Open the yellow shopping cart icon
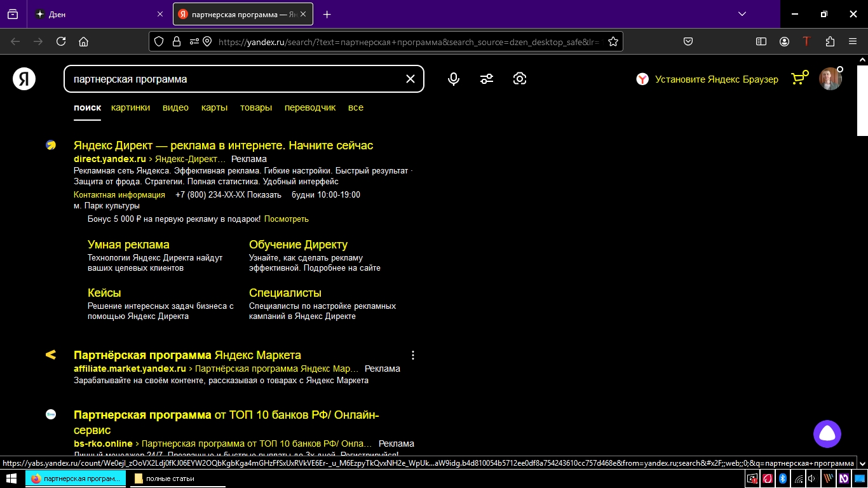This screenshot has height=488, width=868. click(x=799, y=78)
